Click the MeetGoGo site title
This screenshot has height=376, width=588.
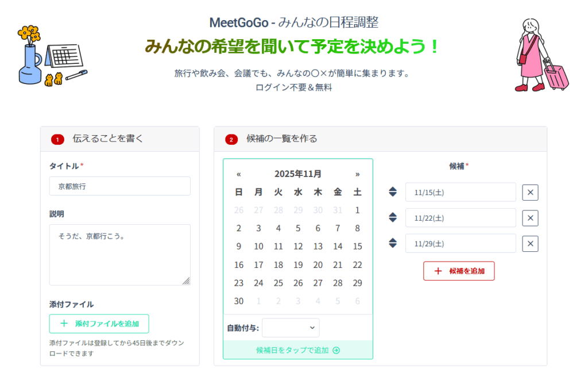(239, 23)
